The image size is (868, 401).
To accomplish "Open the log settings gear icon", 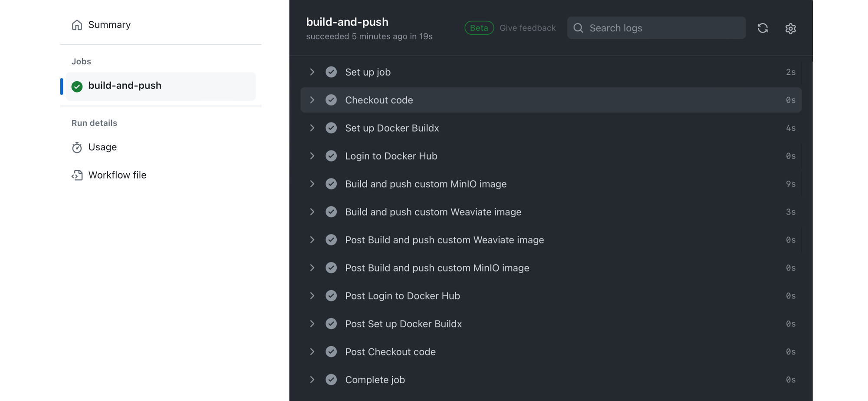I will point(790,28).
